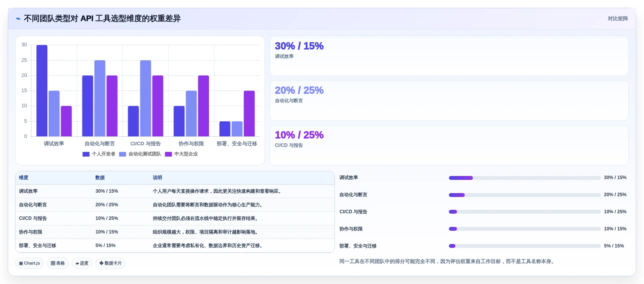
Task: Click the CI/CD 与报告 x-axis label
Action: pyautogui.click(x=145, y=144)
